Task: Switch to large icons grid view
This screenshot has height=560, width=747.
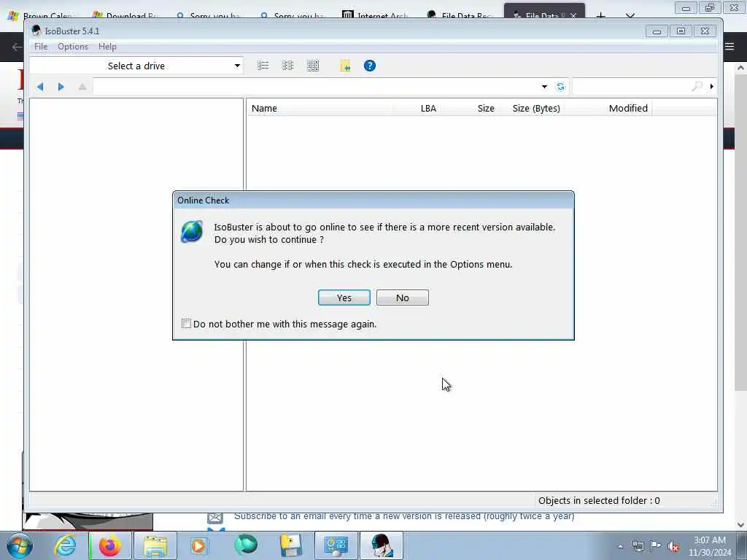Action: pyautogui.click(x=313, y=66)
